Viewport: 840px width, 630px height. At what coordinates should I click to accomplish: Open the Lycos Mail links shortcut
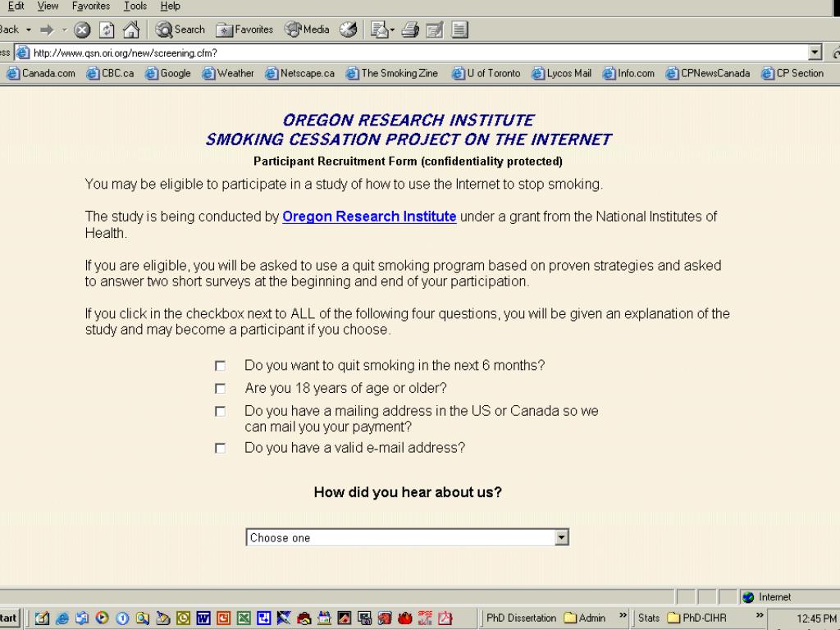(561, 73)
